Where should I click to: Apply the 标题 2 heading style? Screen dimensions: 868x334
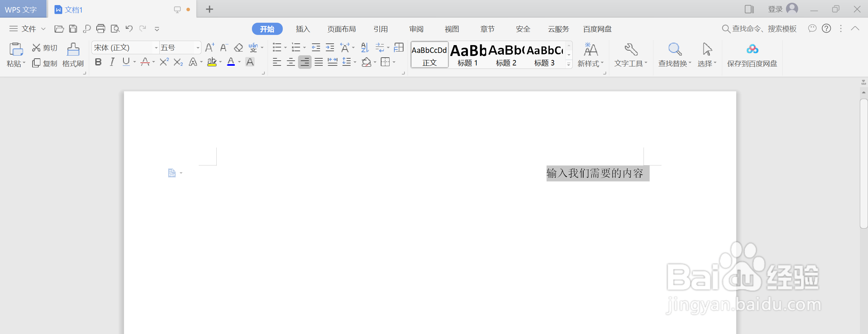(x=506, y=55)
